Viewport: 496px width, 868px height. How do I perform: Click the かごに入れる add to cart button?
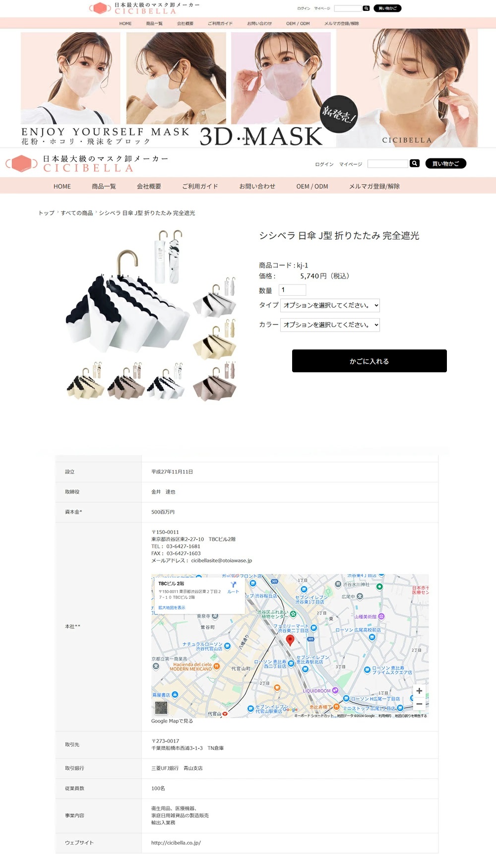369,361
